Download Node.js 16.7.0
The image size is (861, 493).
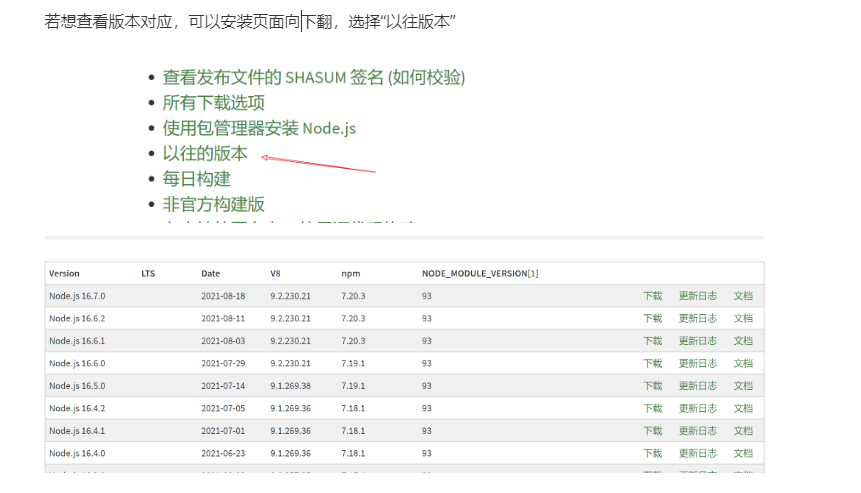point(652,296)
